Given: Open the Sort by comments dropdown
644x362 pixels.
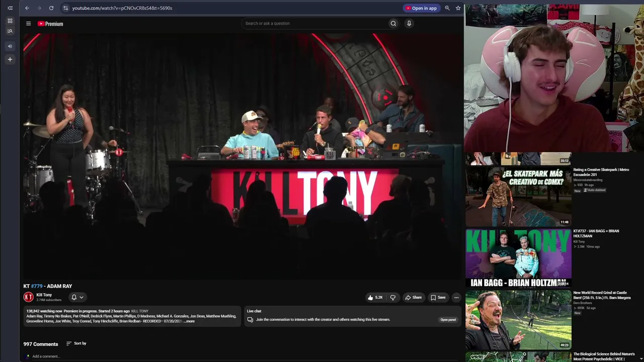Looking at the screenshot, I should click(76, 343).
